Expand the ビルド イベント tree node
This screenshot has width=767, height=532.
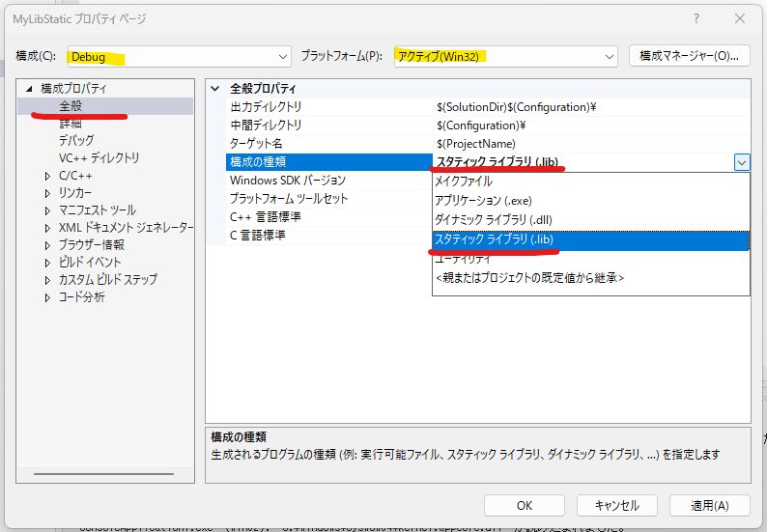[x=48, y=263]
